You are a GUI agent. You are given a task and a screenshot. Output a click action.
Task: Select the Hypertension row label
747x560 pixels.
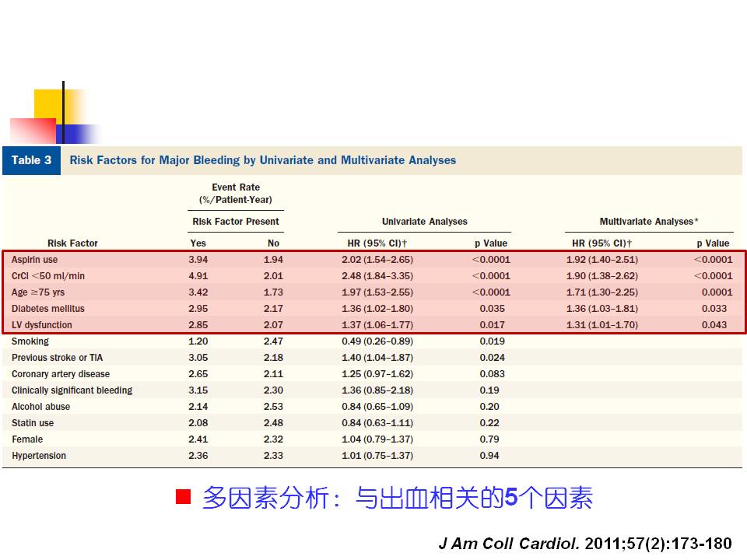(39, 456)
